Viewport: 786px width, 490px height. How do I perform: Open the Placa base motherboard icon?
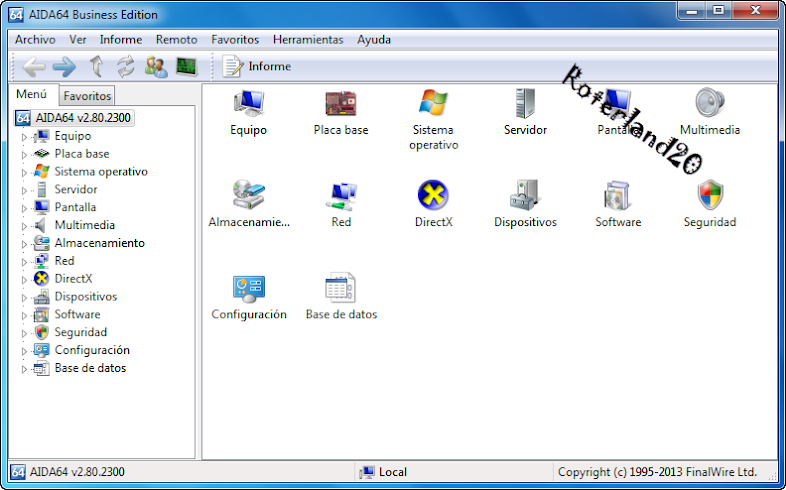(341, 103)
